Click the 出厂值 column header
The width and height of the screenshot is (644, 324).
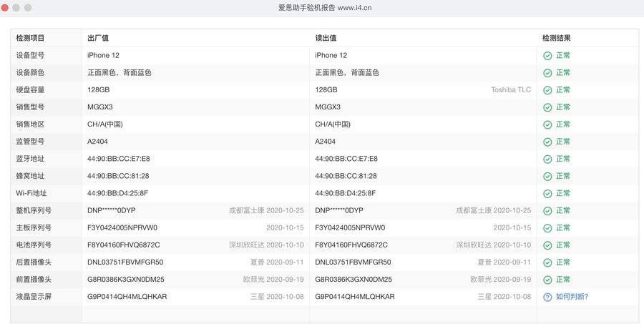(98, 38)
